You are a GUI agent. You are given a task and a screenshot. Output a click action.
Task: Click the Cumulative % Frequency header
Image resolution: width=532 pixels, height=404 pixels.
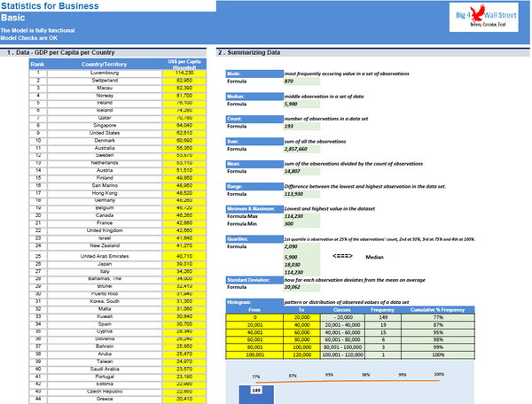[x=437, y=310]
